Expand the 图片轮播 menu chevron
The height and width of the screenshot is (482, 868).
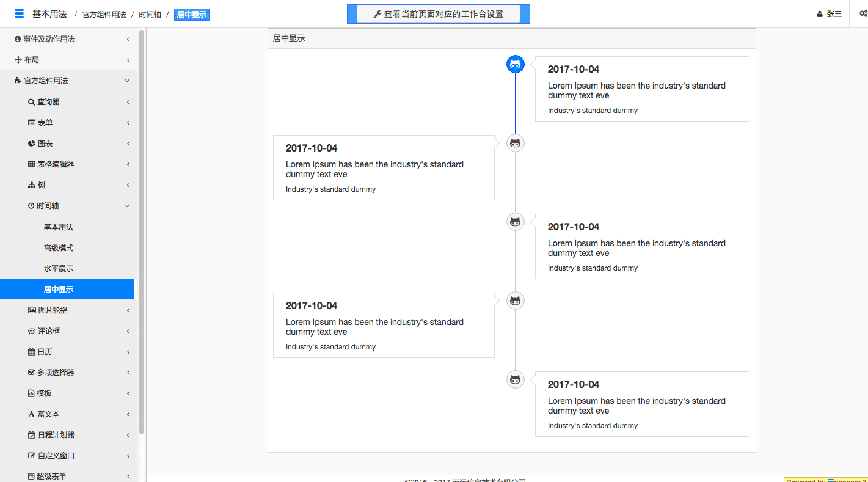(128, 310)
